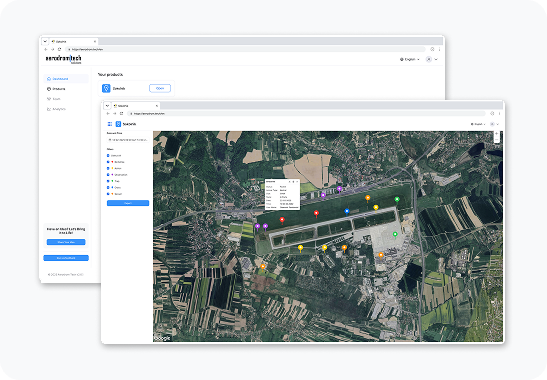Select the green pin at the runway's northeast end
The width and height of the screenshot is (547, 380).
[x=397, y=200]
